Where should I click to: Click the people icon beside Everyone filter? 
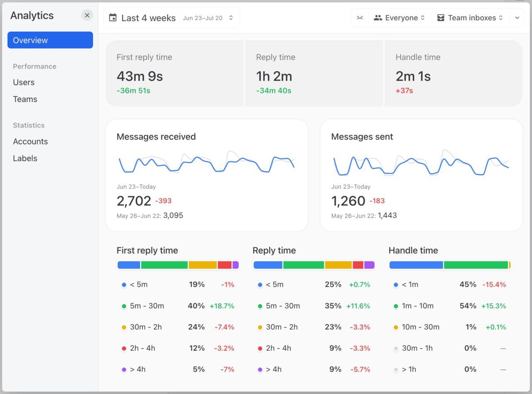(x=378, y=17)
